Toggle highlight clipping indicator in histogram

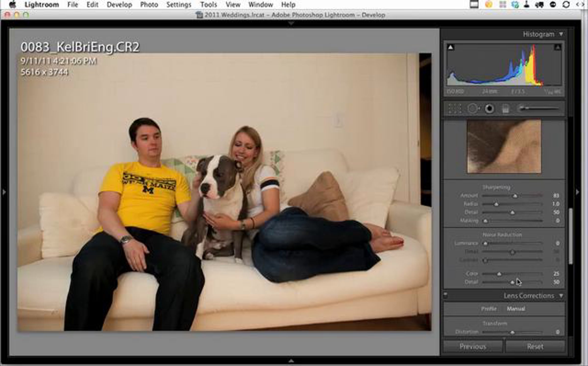click(x=558, y=47)
